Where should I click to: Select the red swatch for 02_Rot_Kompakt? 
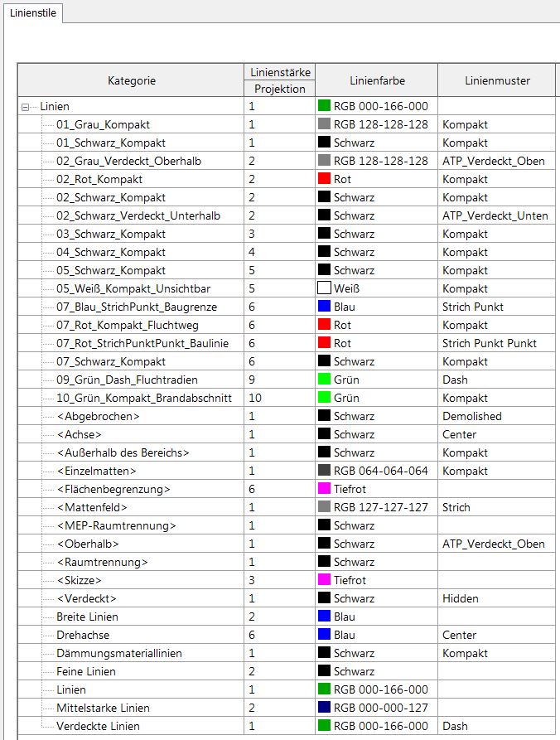pyautogui.click(x=324, y=179)
